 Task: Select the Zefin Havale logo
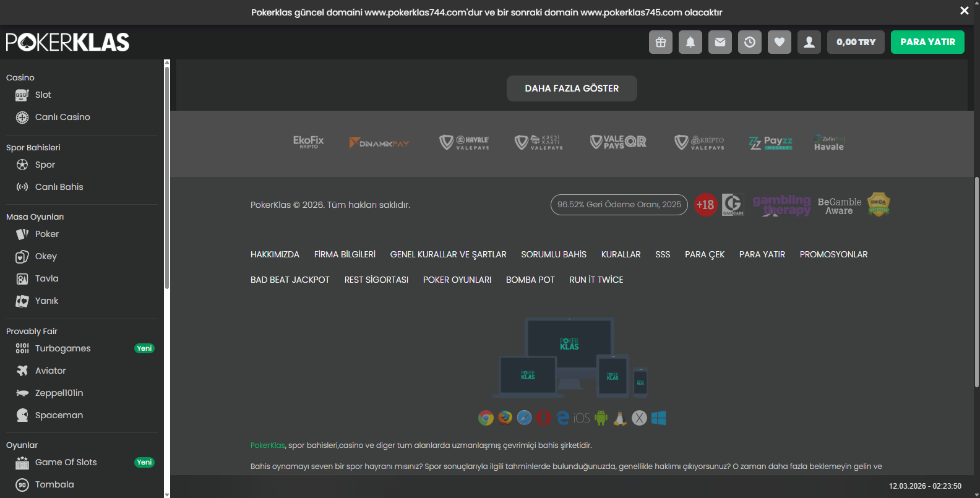(829, 143)
